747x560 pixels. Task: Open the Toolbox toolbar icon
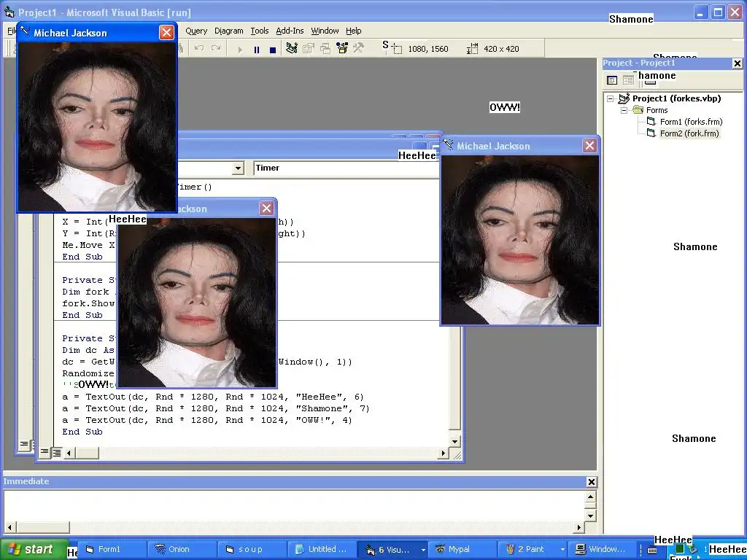pyautogui.click(x=358, y=48)
